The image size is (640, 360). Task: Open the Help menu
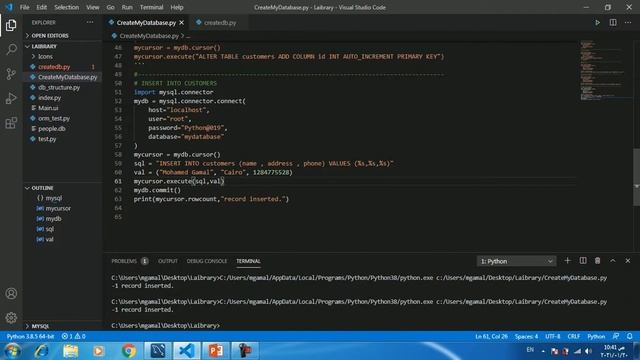177,7
